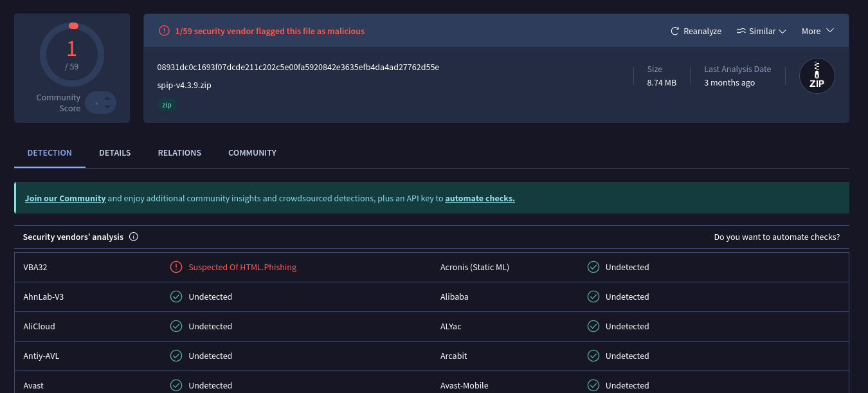Open the More dropdown menu
The image size is (868, 393).
(817, 31)
